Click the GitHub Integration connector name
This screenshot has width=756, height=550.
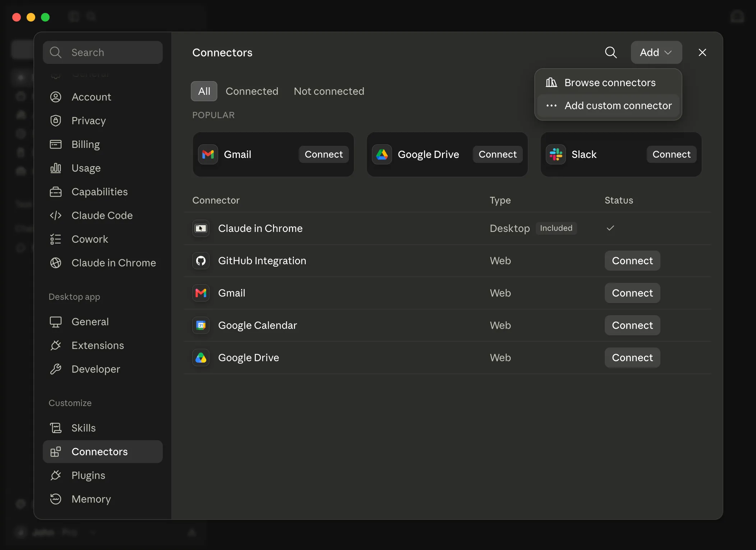click(262, 261)
